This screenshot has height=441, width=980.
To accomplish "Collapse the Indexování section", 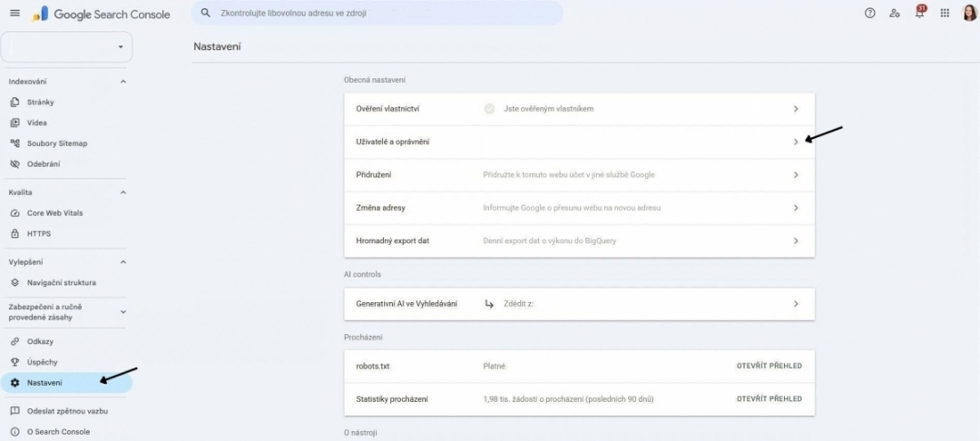I will [x=123, y=82].
